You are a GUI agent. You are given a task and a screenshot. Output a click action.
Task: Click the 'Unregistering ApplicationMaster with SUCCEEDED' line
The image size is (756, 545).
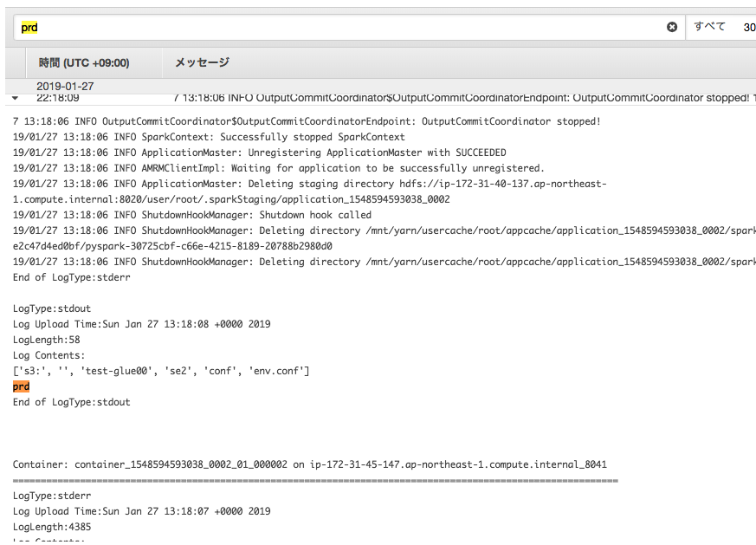(260, 152)
